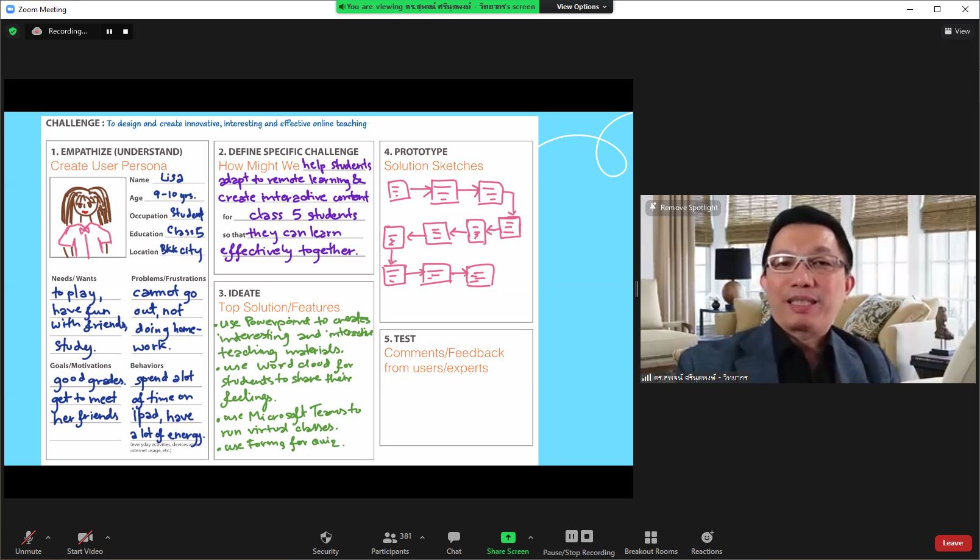Pause recording in top-left indicator

[x=109, y=32]
